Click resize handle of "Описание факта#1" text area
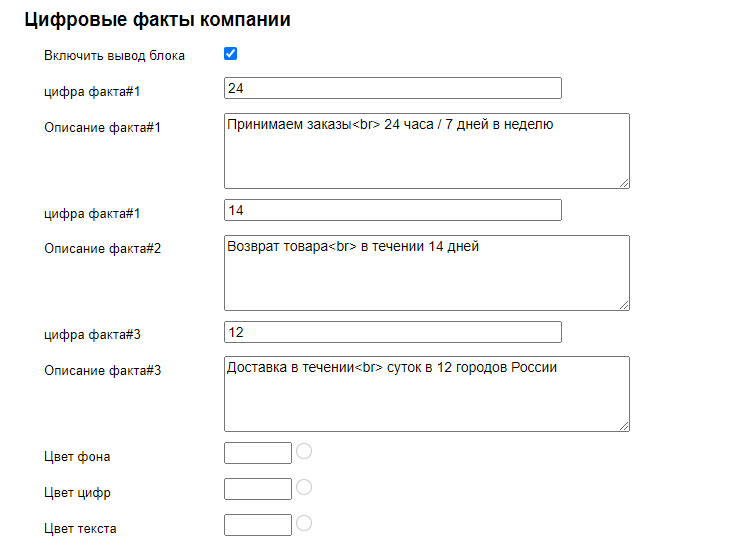The width and height of the screenshot is (738, 556). point(624,183)
